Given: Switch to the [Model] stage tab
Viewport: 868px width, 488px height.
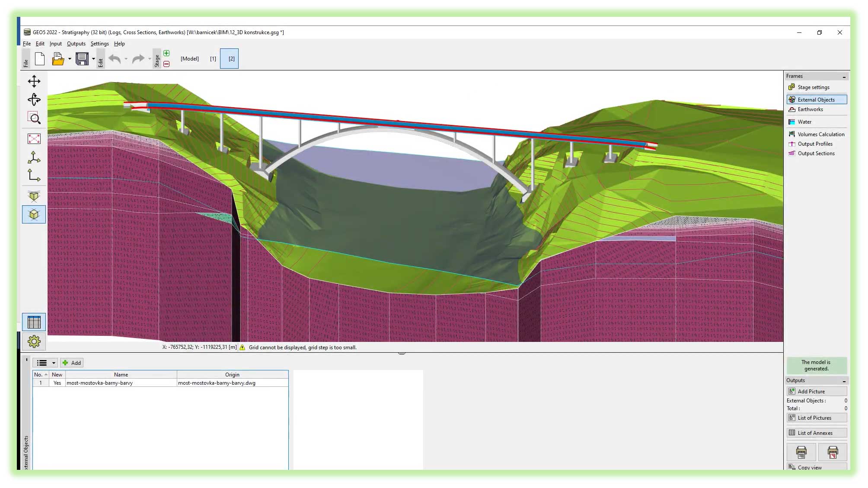Looking at the screenshot, I should pyautogui.click(x=190, y=59).
